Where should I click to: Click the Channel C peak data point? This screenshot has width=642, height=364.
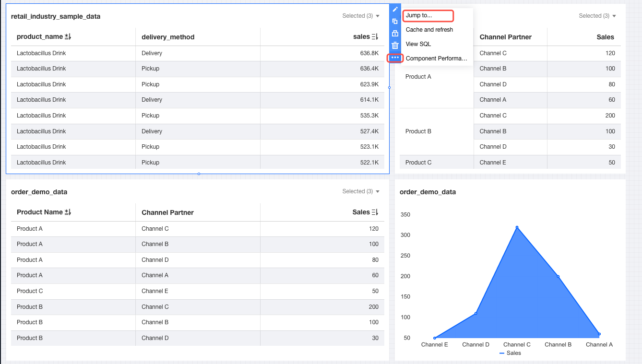[x=517, y=227]
